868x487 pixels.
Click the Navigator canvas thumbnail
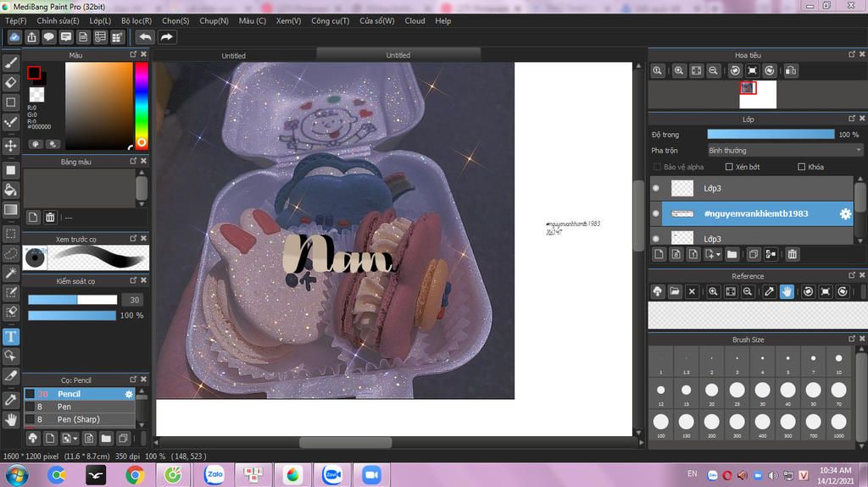(x=758, y=95)
